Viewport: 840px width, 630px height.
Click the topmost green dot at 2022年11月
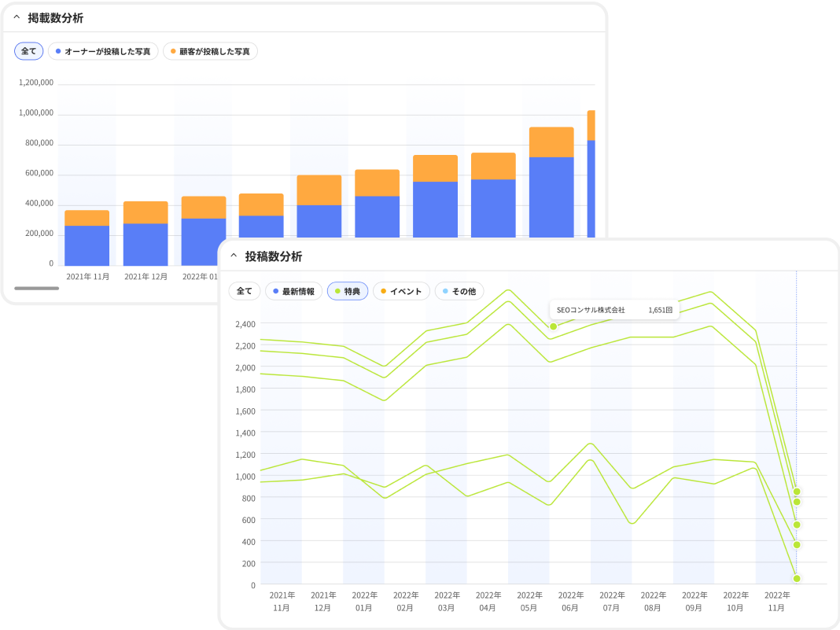click(x=797, y=492)
